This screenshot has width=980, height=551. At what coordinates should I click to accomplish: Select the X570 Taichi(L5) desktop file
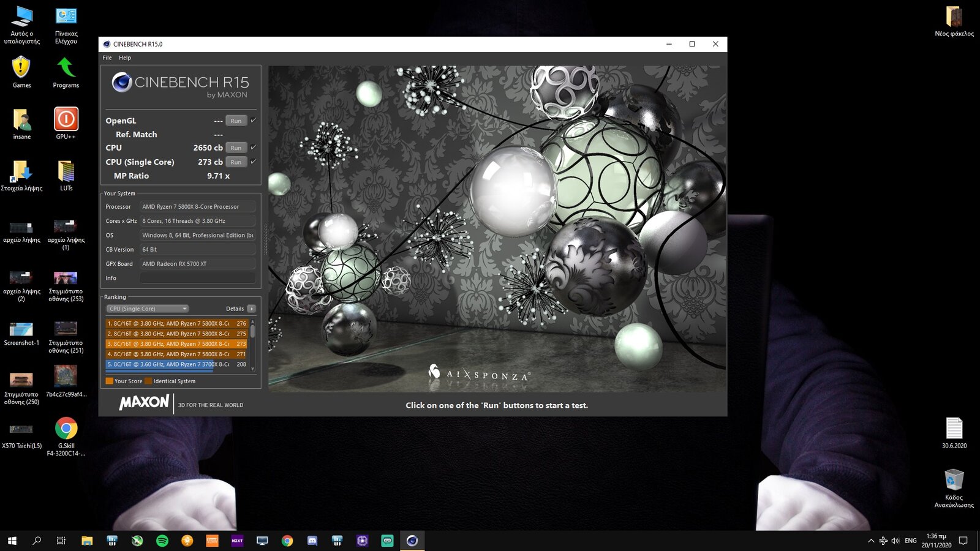pyautogui.click(x=22, y=436)
